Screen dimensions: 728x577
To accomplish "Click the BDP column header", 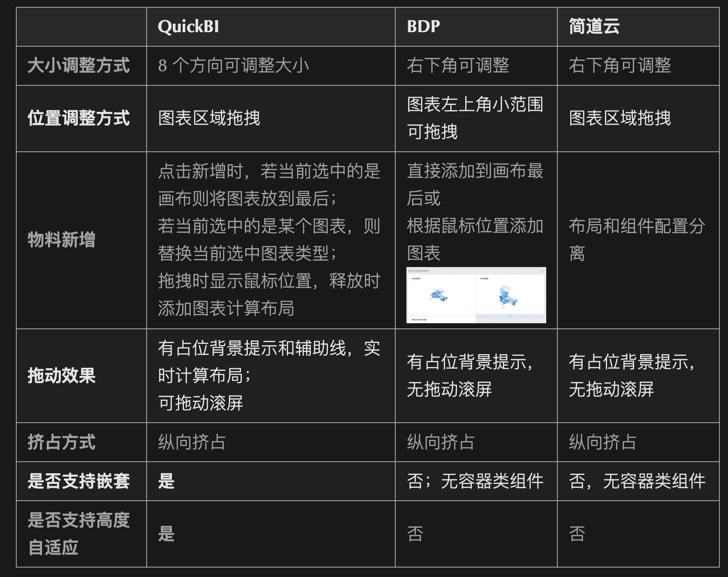I will [423, 27].
